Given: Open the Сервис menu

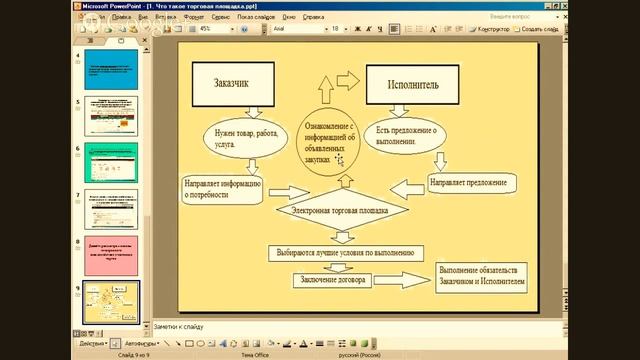Looking at the screenshot, I should point(220,17).
